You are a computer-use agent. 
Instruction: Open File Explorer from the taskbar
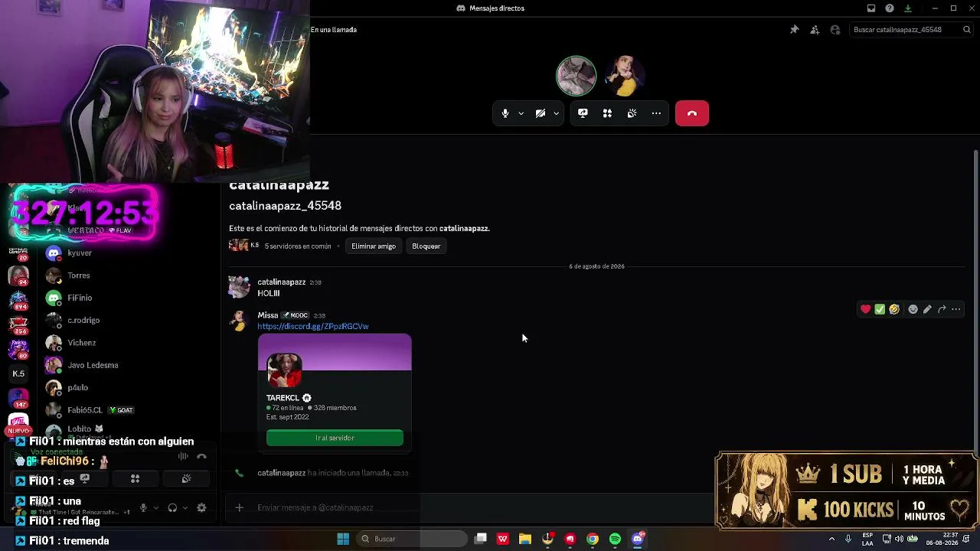(x=524, y=539)
